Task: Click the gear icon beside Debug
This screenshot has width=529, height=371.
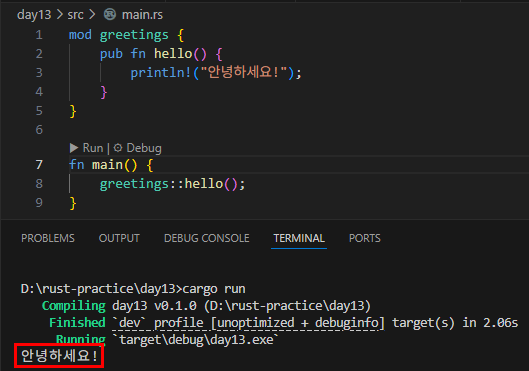Action: [x=118, y=148]
